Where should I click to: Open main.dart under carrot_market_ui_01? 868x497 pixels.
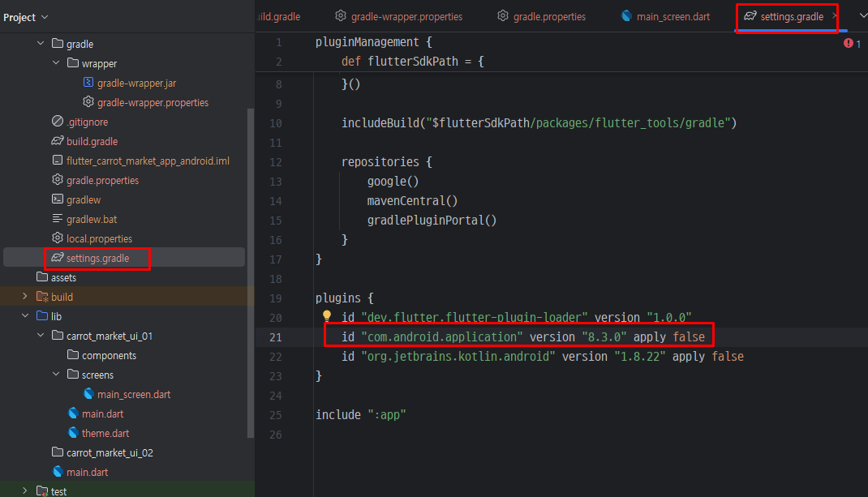(x=102, y=414)
